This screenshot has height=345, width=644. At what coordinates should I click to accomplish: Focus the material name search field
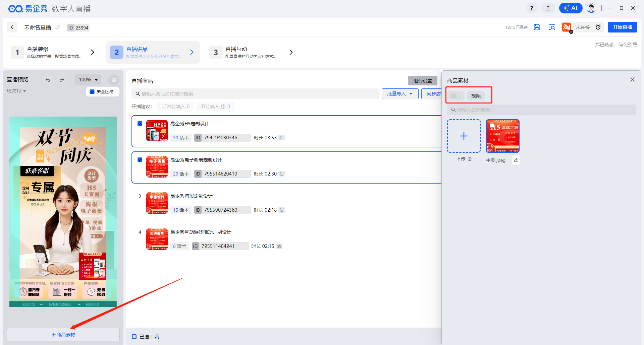pos(541,110)
